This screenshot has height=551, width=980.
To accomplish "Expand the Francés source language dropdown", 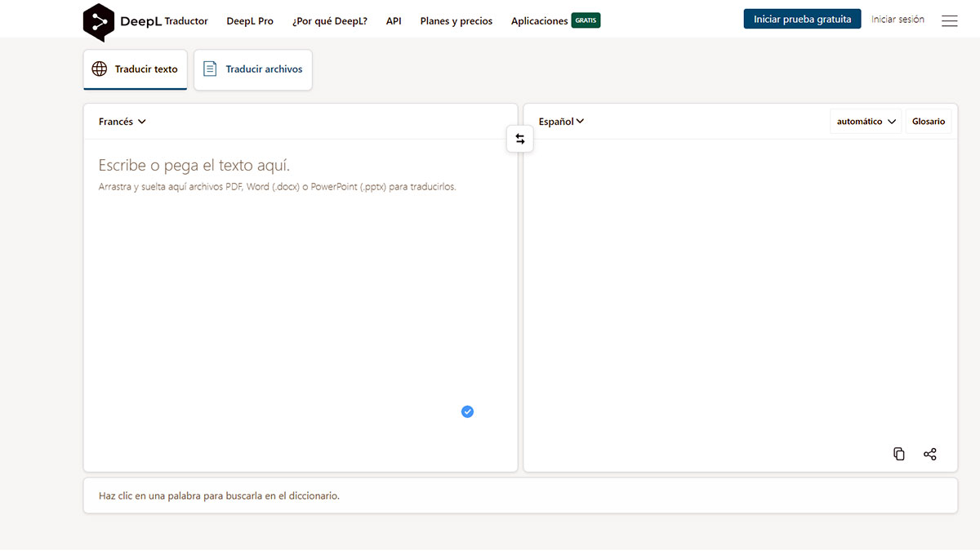I will [x=122, y=122].
